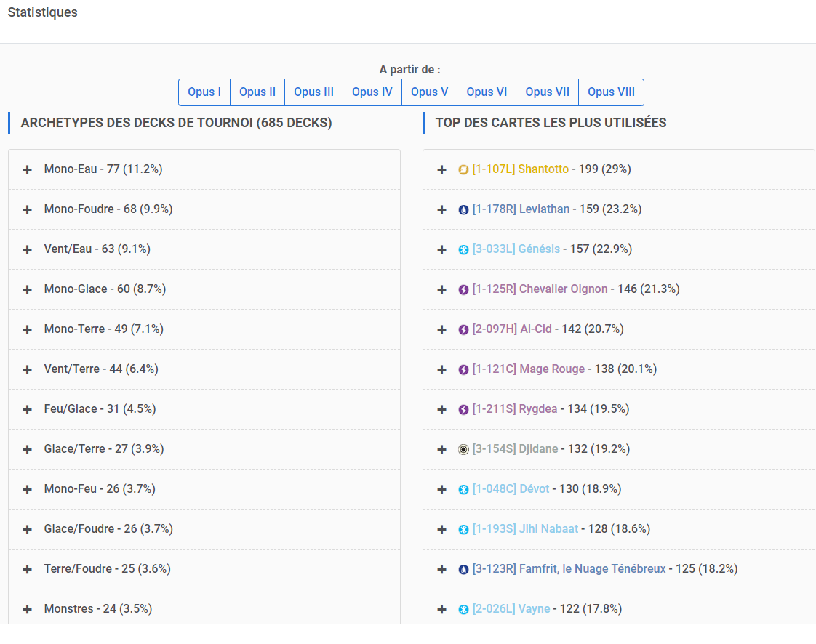The image size is (816, 644).
Task: Expand the Mono-Glace archetype row
Action: click(27, 290)
